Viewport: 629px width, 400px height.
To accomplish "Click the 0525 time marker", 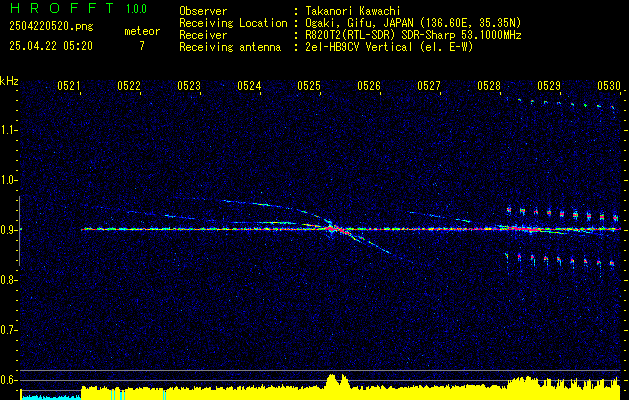I will (x=309, y=85).
